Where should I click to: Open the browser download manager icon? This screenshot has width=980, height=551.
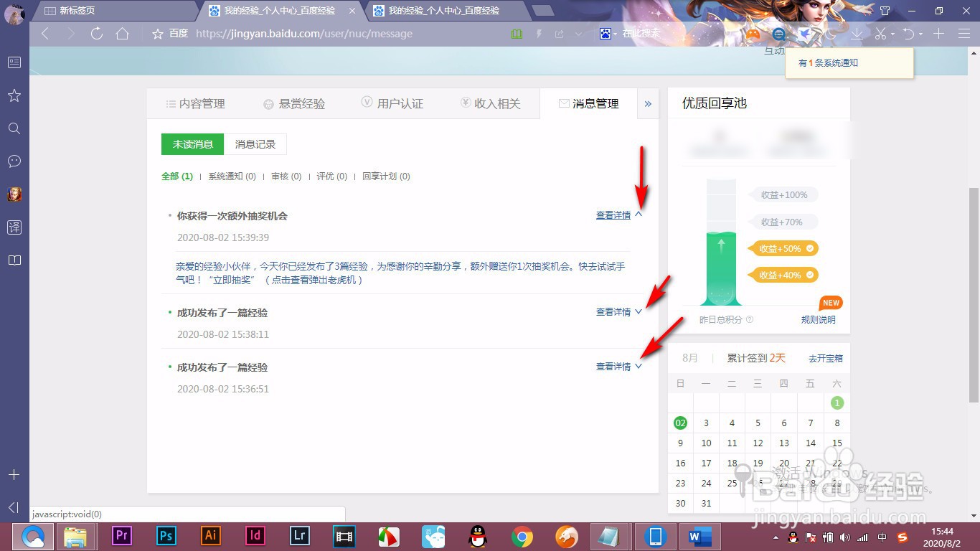[856, 34]
